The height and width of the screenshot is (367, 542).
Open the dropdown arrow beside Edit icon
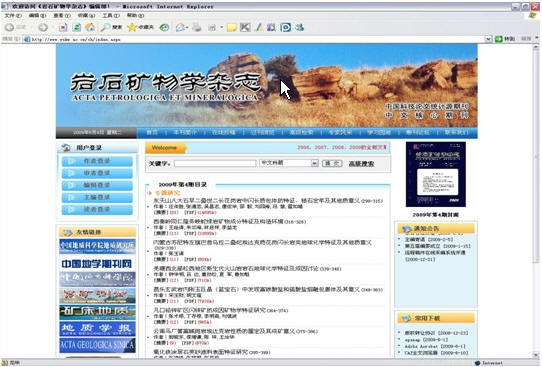pos(221,27)
